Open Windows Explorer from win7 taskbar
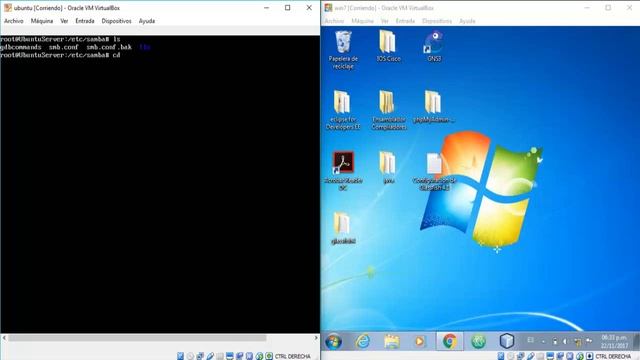The height and width of the screenshot is (360, 640). click(x=391, y=341)
